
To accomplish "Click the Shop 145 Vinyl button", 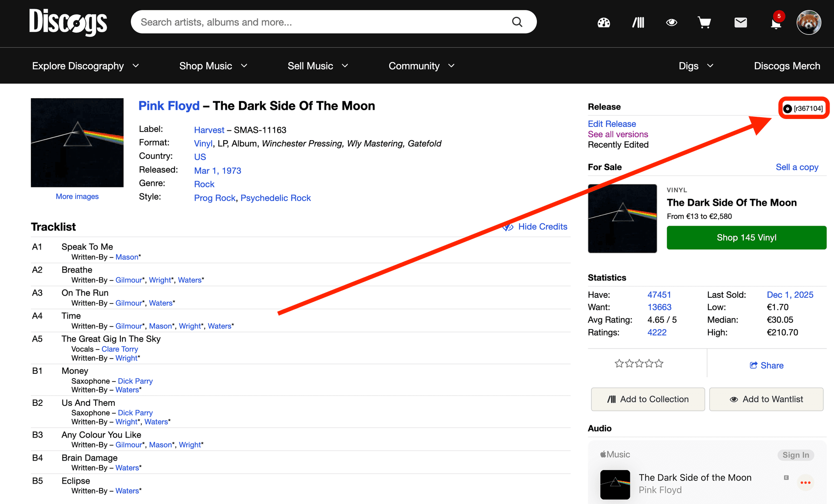I will click(746, 237).
